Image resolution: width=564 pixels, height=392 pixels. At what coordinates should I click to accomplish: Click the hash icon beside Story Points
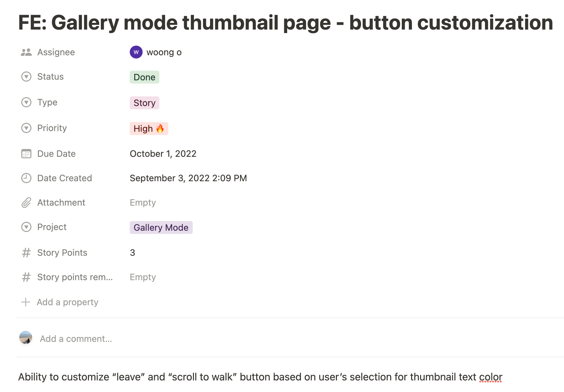point(26,253)
